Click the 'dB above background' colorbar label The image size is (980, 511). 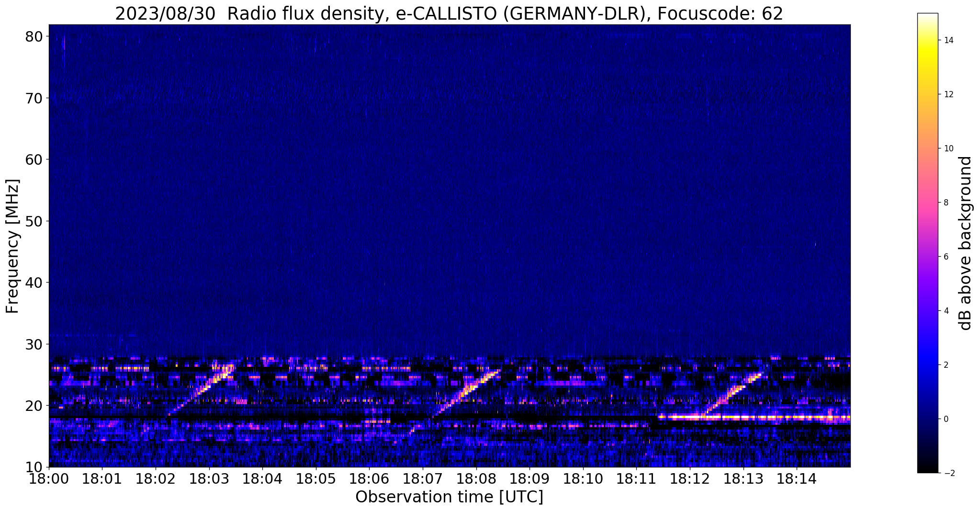[966, 243]
